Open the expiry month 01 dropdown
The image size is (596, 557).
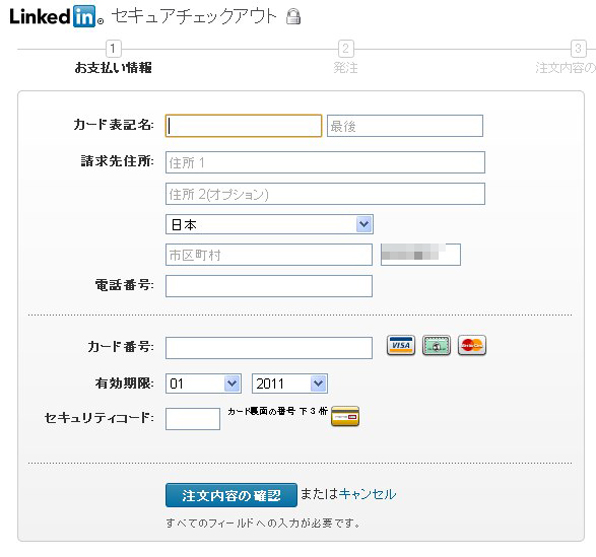(203, 384)
